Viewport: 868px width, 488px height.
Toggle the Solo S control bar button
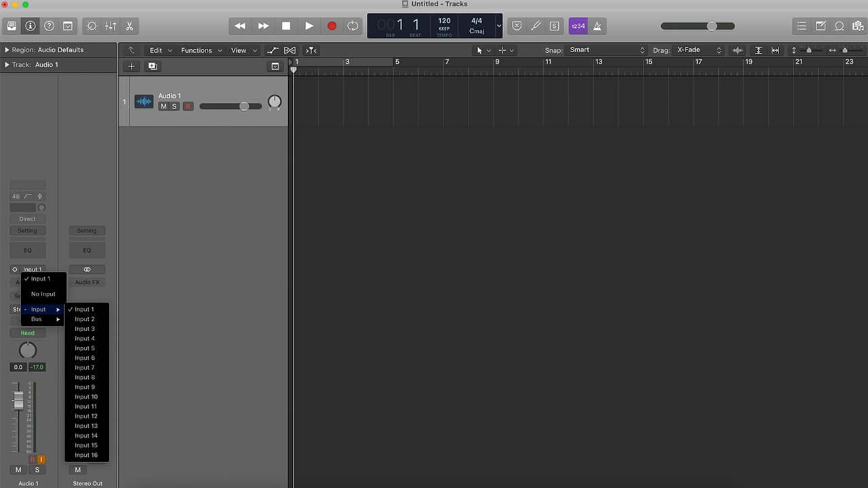click(x=554, y=26)
